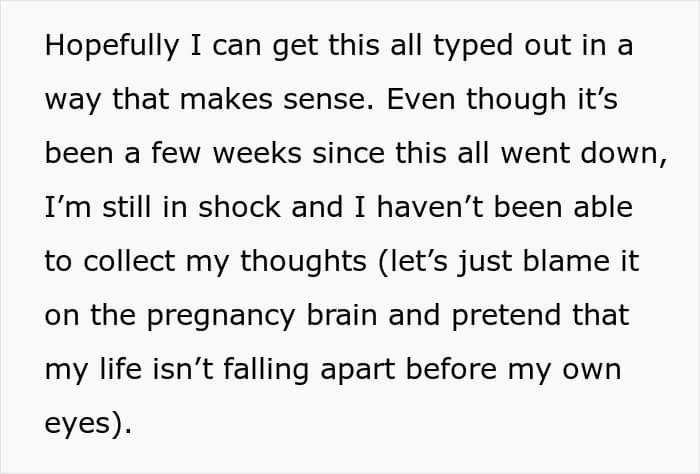
Task: Click the word 'makes' in second line
Action: (226, 99)
